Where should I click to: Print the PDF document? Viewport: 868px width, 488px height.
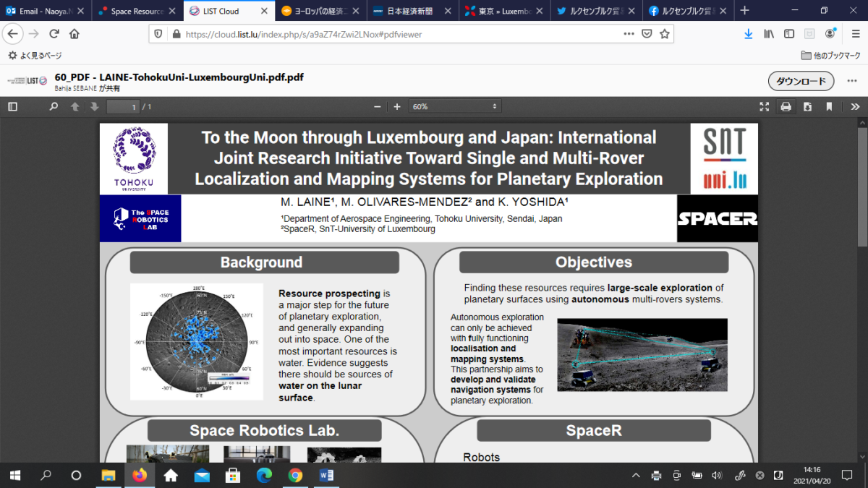point(786,106)
